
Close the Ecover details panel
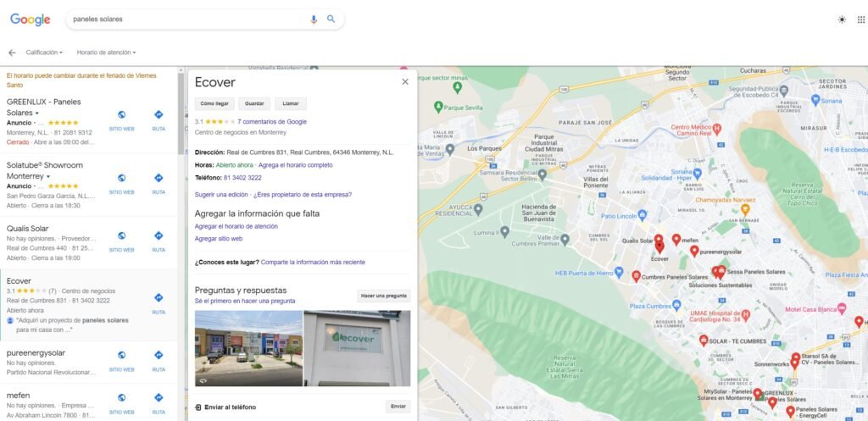[x=405, y=82]
